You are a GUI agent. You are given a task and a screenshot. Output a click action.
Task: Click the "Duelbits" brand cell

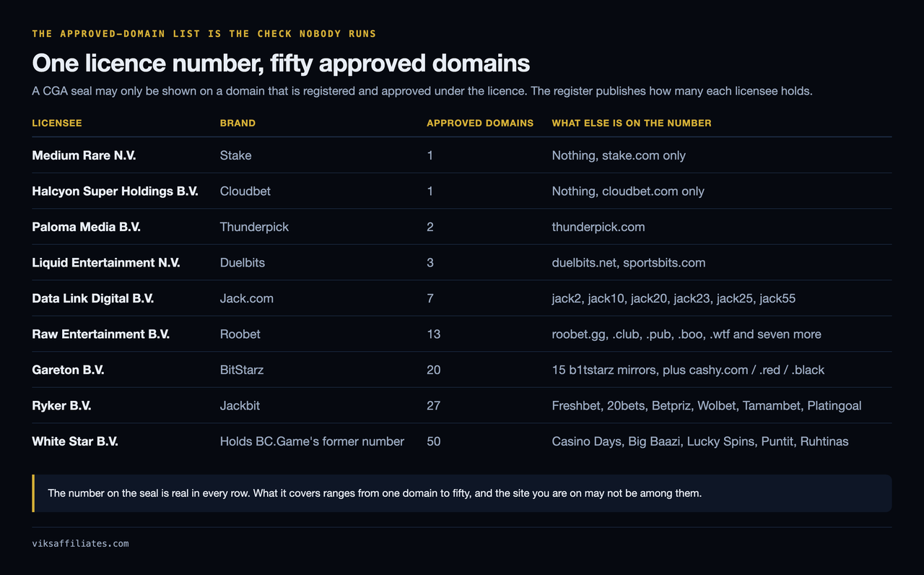pos(243,263)
